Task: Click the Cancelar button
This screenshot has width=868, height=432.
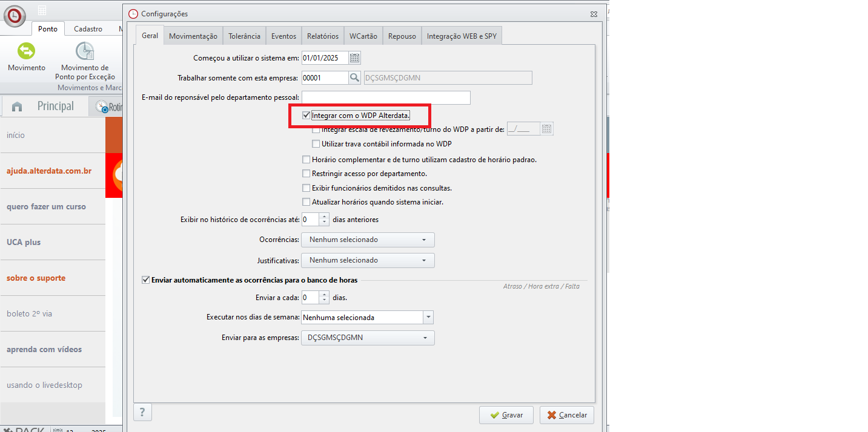Action: [567, 415]
